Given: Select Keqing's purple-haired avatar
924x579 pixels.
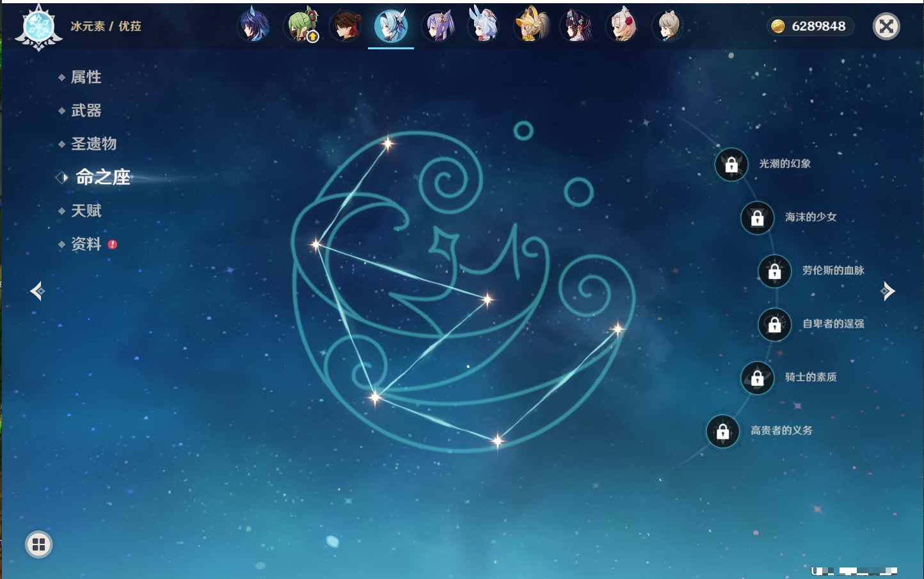Looking at the screenshot, I should (438, 26).
